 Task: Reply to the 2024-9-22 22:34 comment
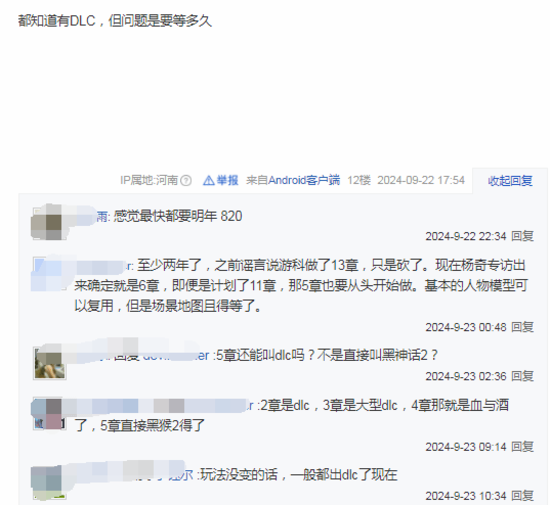coord(522,236)
